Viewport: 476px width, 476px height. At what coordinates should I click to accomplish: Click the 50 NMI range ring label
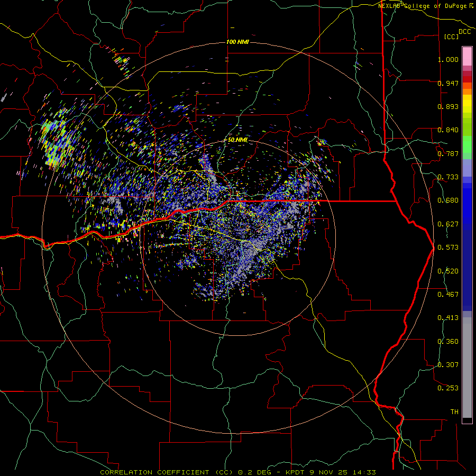[x=237, y=140]
